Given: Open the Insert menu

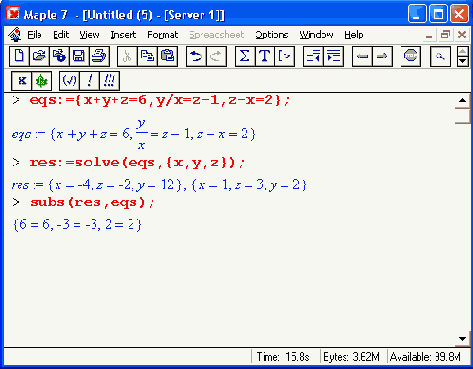Looking at the screenshot, I should (x=123, y=35).
